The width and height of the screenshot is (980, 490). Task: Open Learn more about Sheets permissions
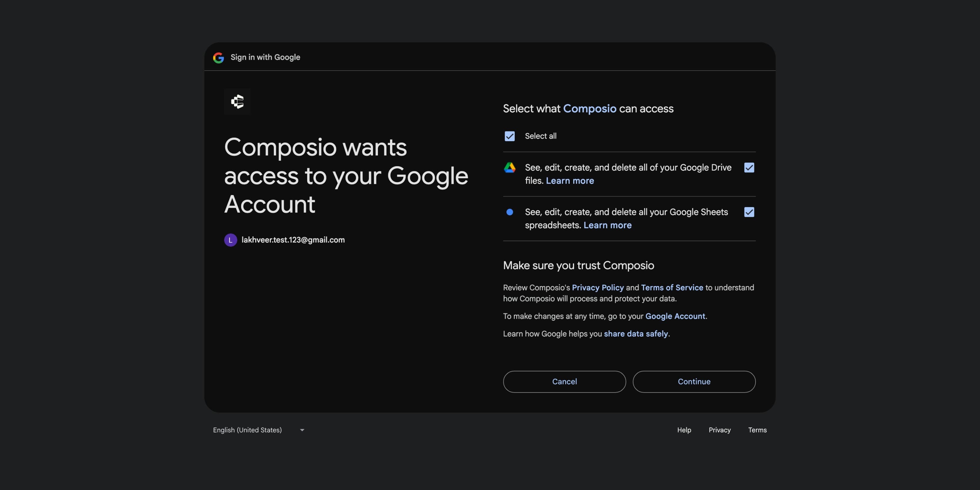(x=607, y=225)
